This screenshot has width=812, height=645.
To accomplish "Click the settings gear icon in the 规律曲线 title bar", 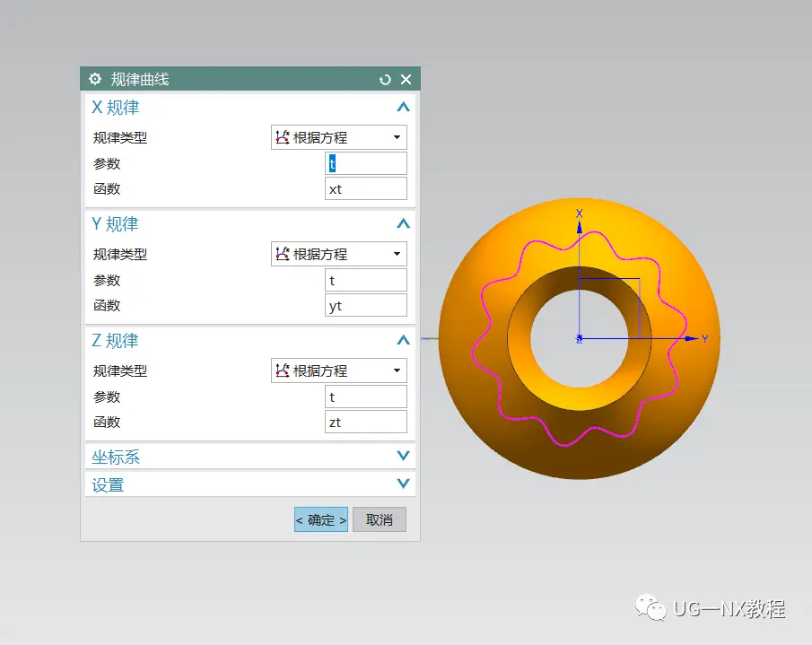I will pos(95,79).
